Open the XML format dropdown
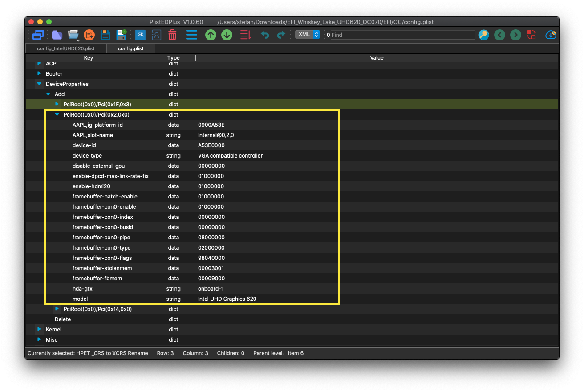 click(x=307, y=34)
